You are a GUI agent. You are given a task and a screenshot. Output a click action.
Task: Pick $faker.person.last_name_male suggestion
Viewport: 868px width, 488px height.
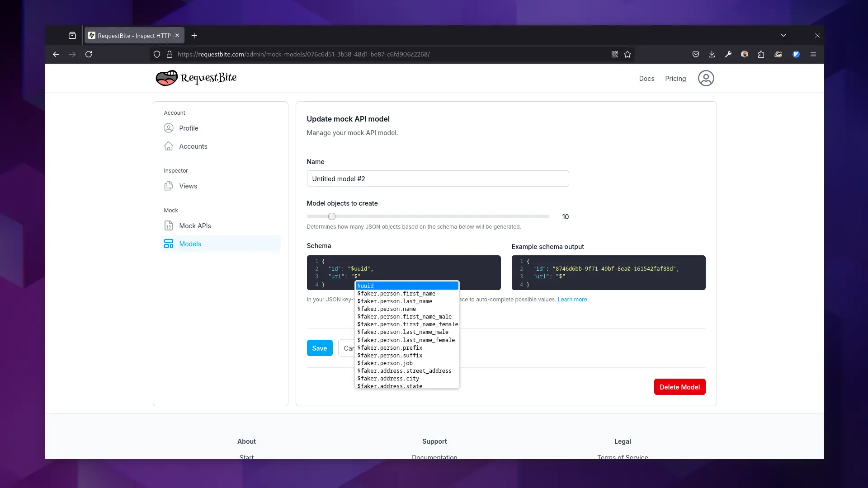(x=407, y=332)
